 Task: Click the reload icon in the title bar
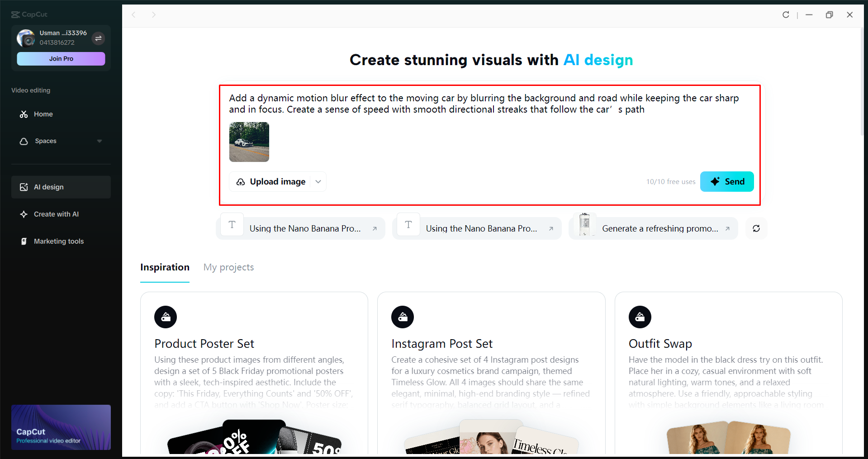(x=786, y=14)
